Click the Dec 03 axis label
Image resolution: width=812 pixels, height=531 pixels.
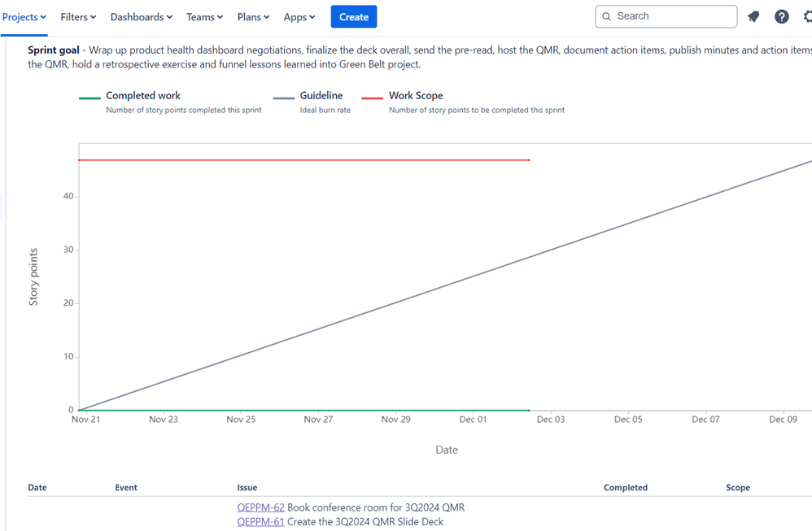pos(551,420)
